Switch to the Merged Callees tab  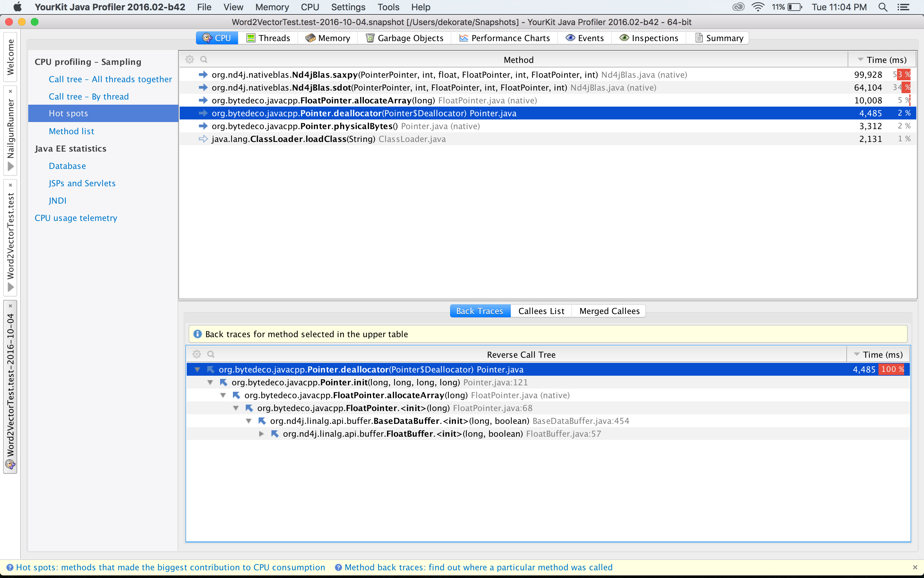609,311
